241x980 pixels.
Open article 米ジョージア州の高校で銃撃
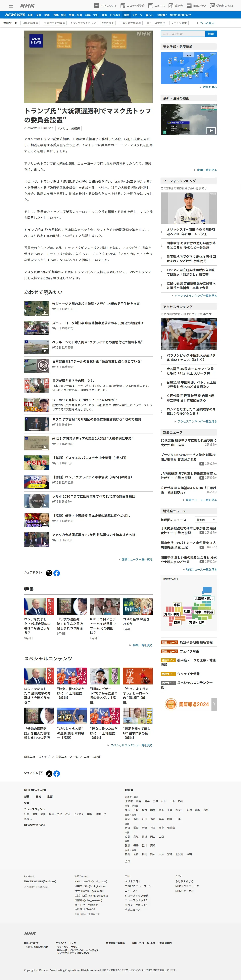point(96,304)
